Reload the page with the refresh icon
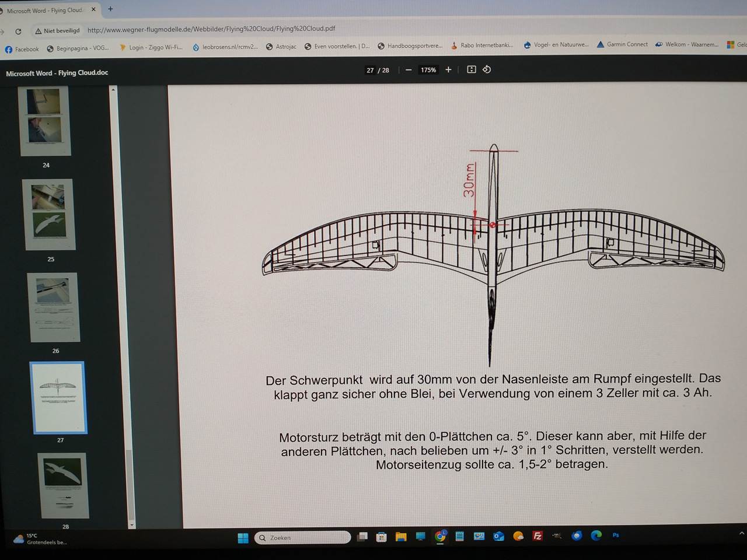 [18, 32]
